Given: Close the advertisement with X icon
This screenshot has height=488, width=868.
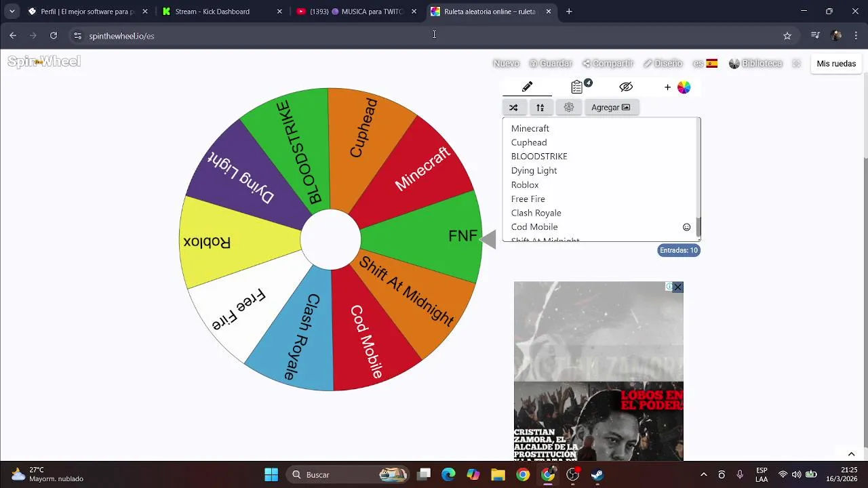Looking at the screenshot, I should tap(678, 287).
